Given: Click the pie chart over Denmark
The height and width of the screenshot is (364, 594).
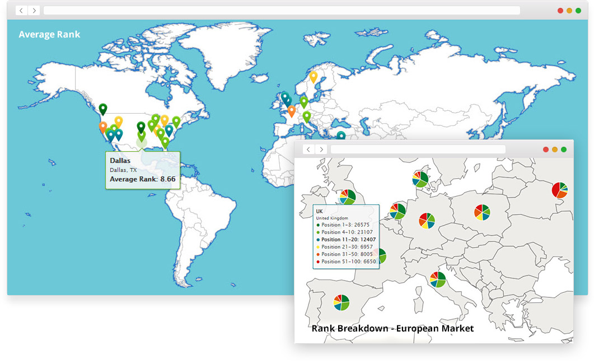Looking at the screenshot, I should [x=420, y=179].
